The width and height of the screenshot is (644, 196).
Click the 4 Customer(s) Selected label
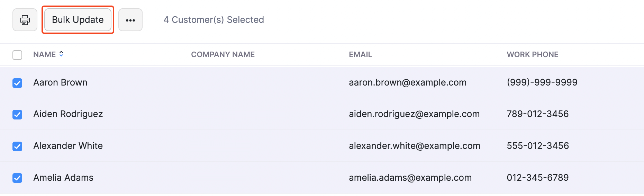[214, 20]
